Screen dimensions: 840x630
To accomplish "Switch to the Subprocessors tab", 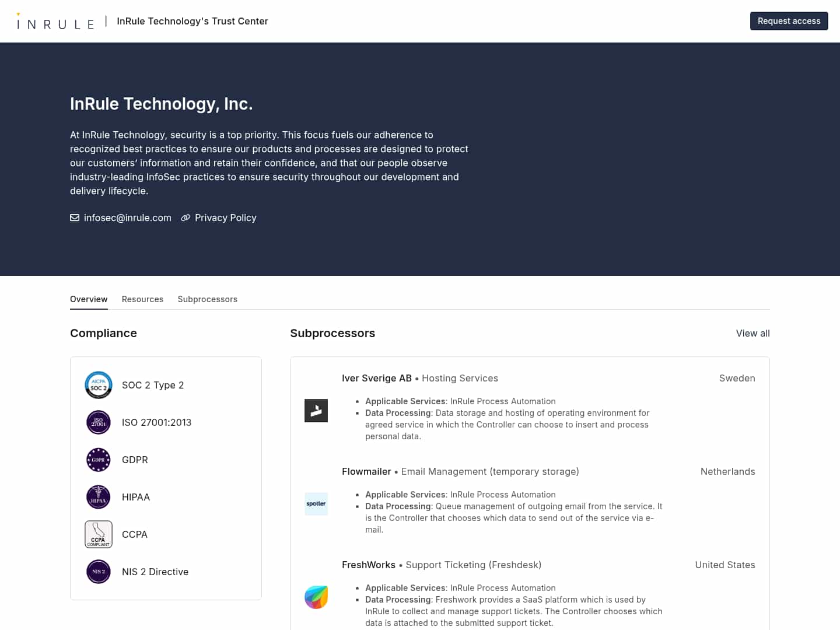I will pos(208,299).
